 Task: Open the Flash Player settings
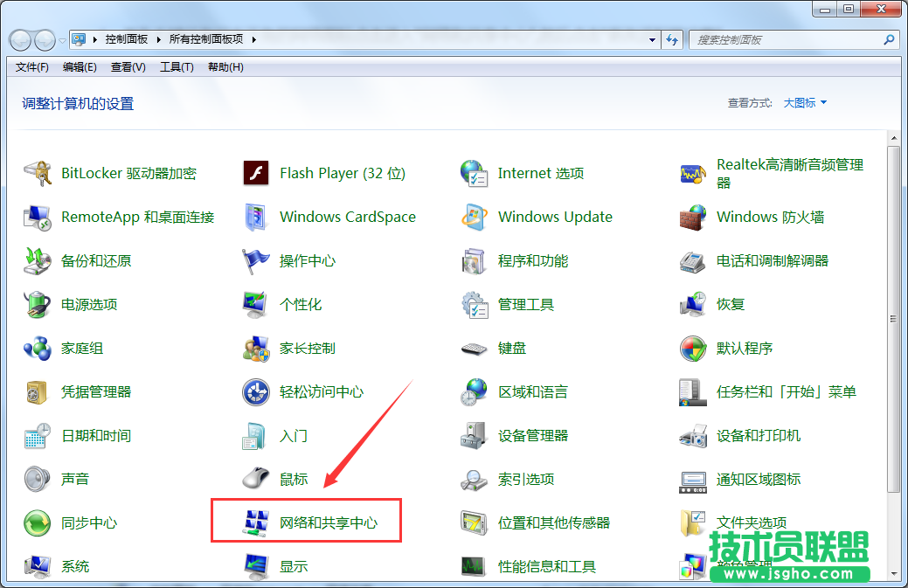pos(341,173)
